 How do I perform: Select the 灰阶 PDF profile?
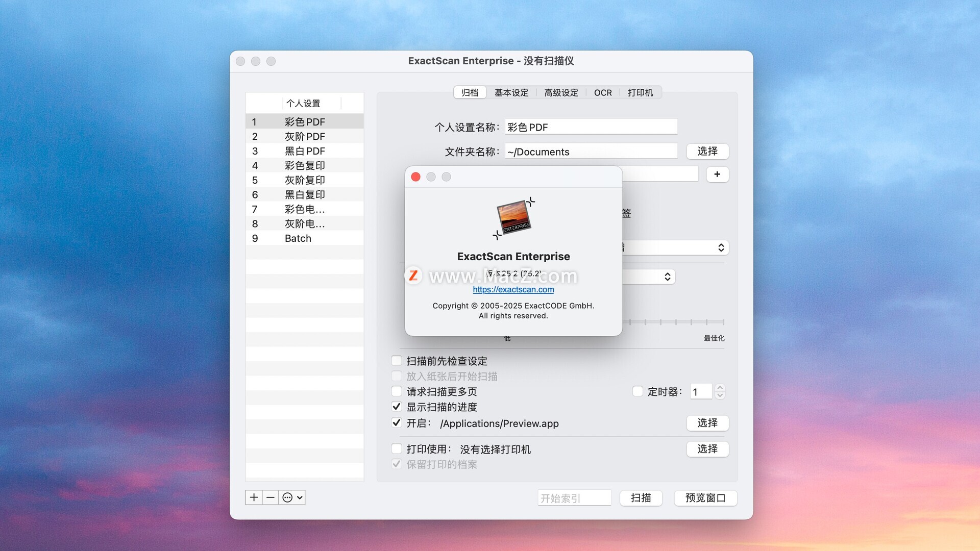pos(305,136)
